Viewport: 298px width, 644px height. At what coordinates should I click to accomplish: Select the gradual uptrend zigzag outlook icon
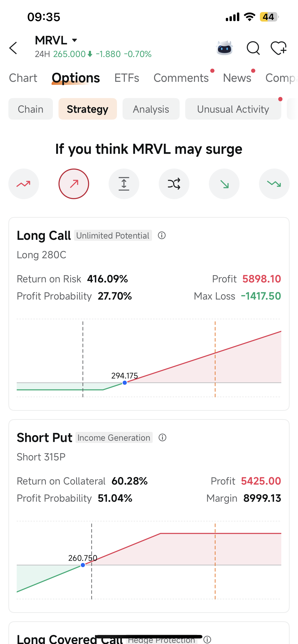24,184
